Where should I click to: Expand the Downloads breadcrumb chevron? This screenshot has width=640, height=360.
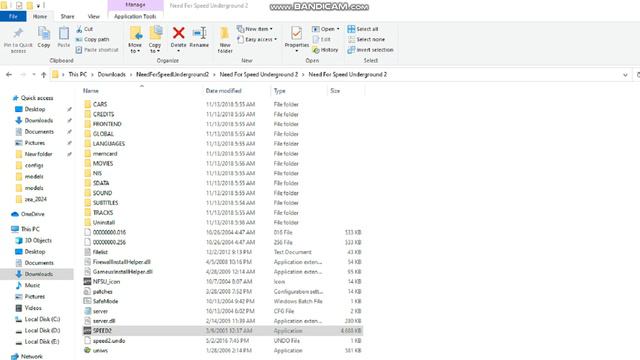coord(131,75)
